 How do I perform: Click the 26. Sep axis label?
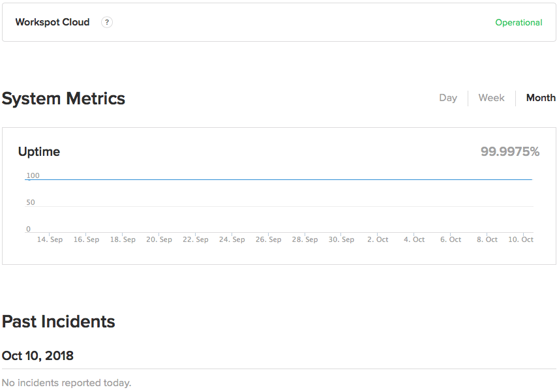click(269, 239)
